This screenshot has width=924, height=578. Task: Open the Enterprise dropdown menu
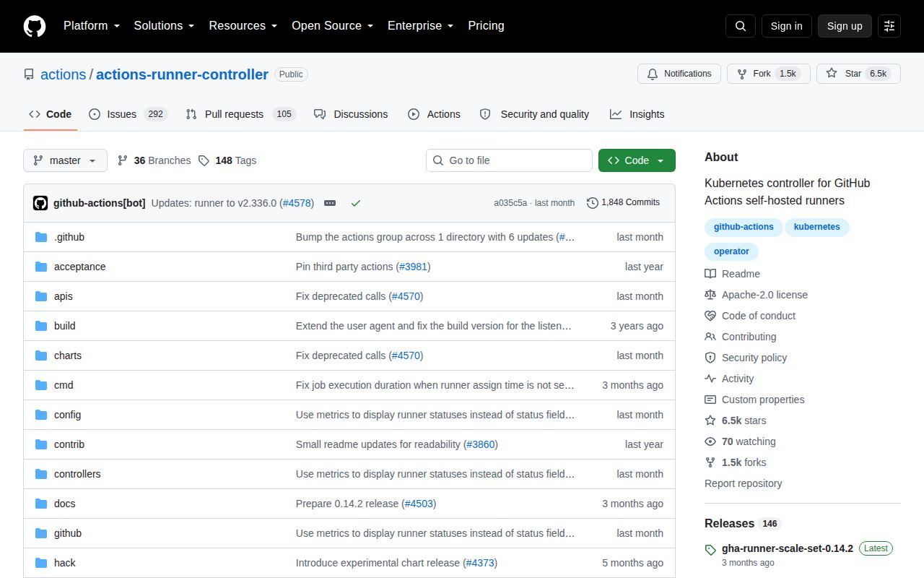tap(421, 26)
